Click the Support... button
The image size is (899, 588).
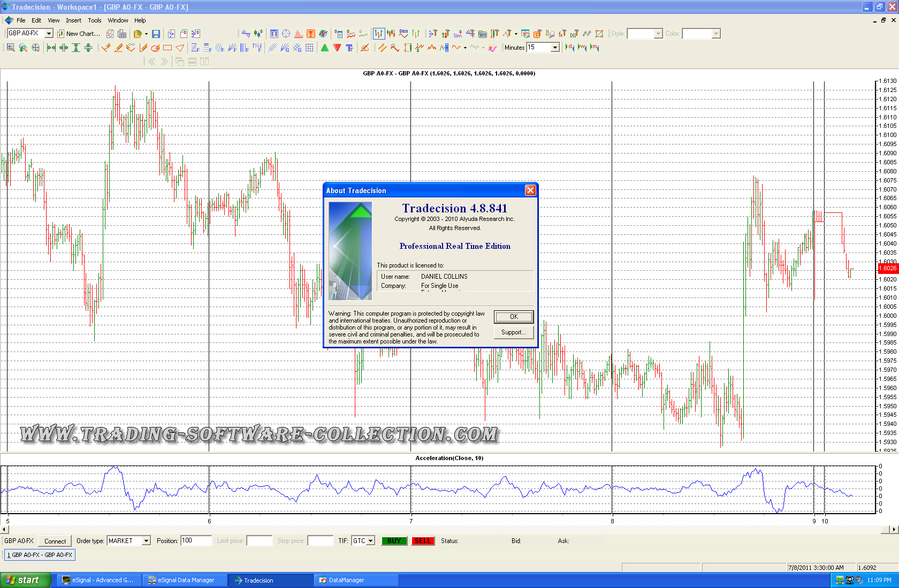click(513, 332)
